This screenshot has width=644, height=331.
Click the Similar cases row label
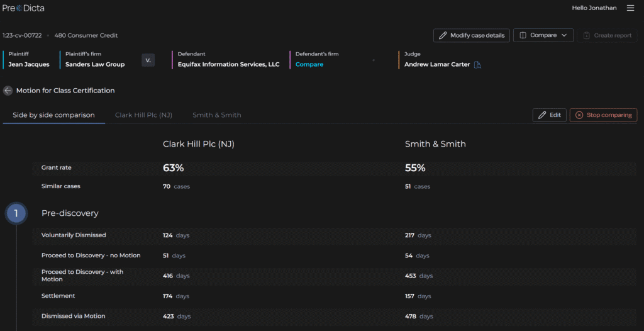pos(61,186)
